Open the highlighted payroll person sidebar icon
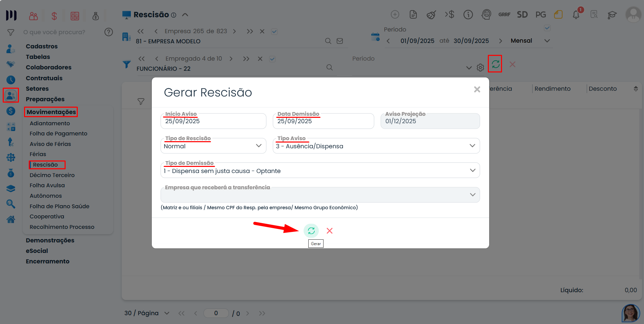The image size is (644, 324). coord(11,95)
